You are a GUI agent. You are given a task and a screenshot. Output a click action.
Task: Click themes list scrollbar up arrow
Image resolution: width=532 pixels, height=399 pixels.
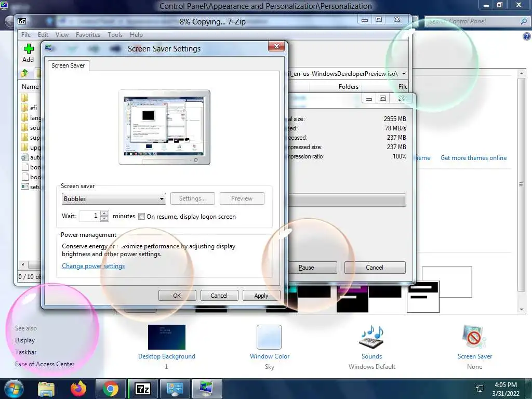click(522, 73)
